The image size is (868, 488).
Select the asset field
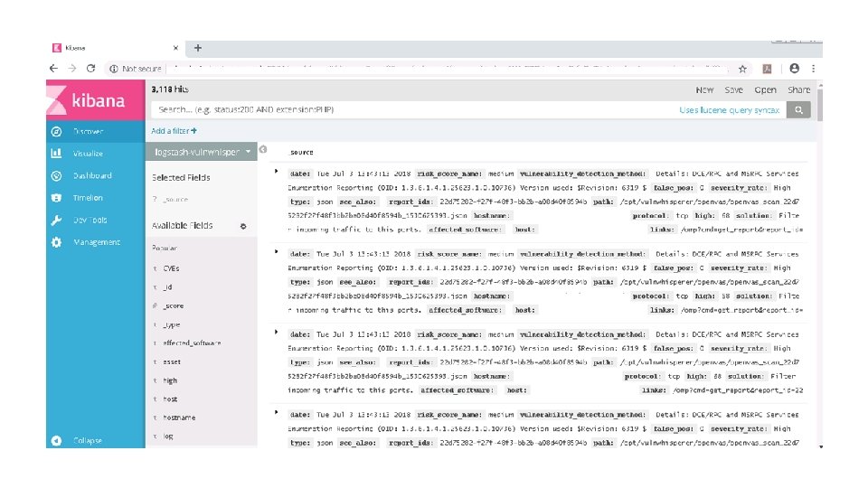click(172, 361)
